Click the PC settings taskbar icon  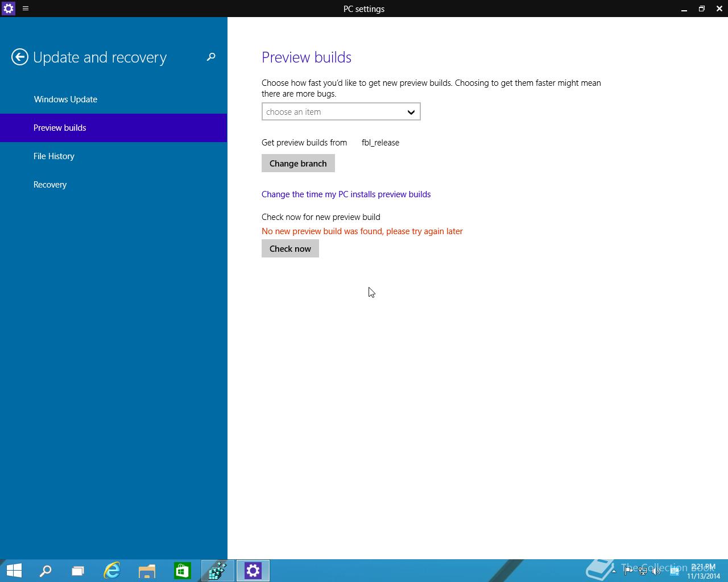(x=253, y=571)
